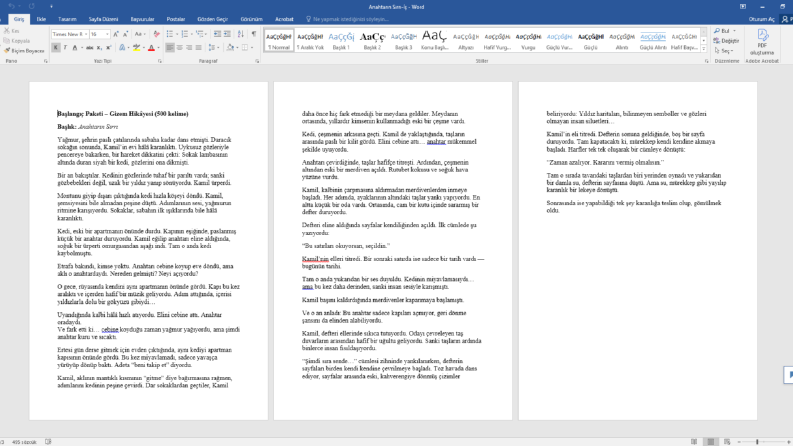Open the shading paint bucket
The height and width of the screenshot is (446, 793).
230,48
